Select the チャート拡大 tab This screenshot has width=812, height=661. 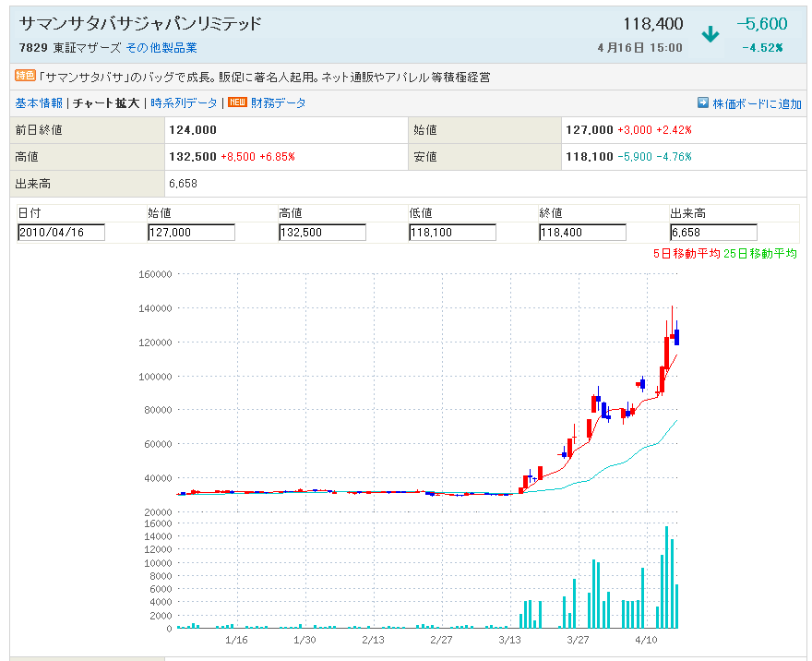106,103
